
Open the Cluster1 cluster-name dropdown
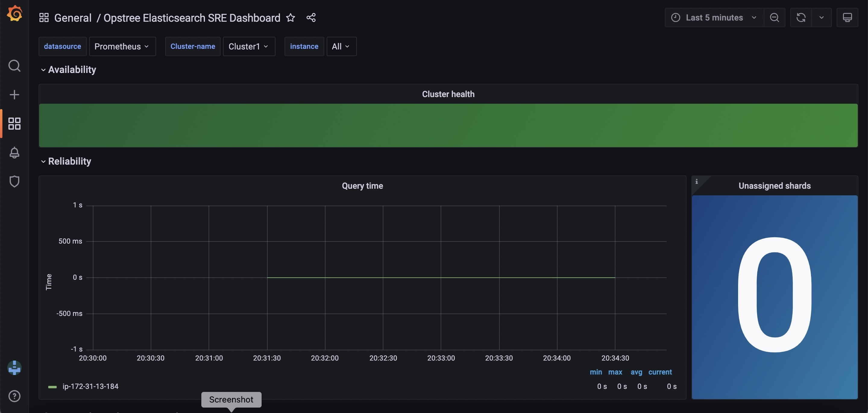[x=249, y=46]
